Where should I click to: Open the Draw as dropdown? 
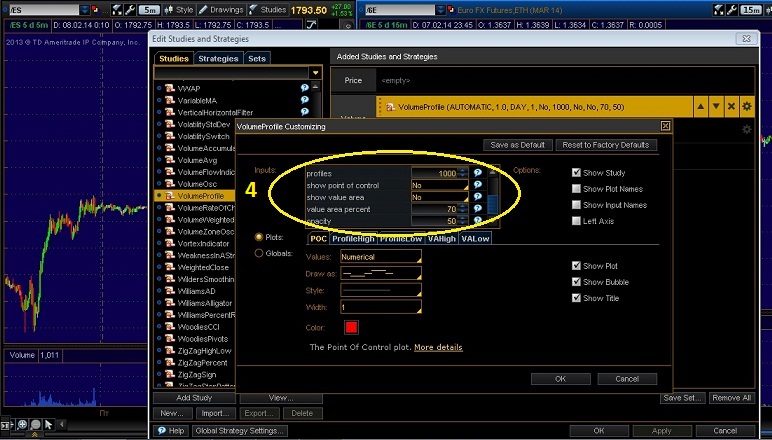point(381,274)
